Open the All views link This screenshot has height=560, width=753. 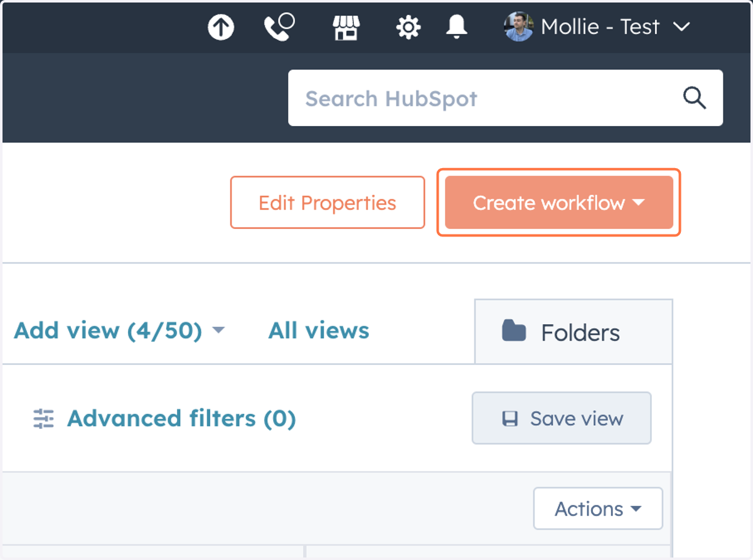[x=319, y=330]
